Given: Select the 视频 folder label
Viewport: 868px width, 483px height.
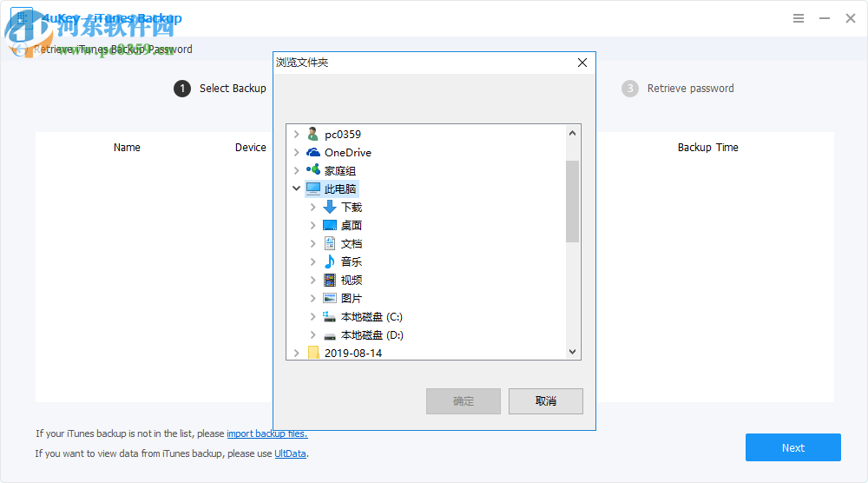Looking at the screenshot, I should [x=352, y=280].
